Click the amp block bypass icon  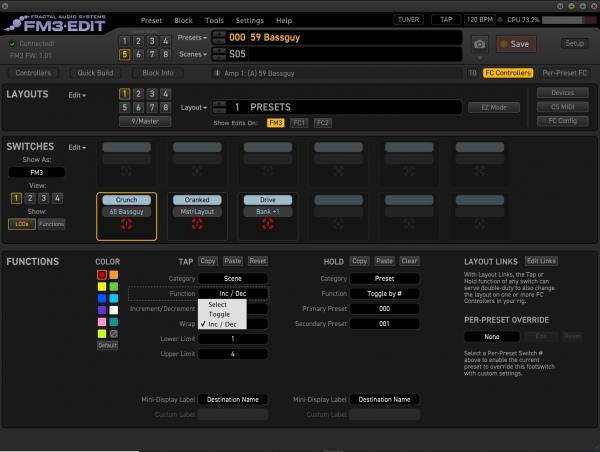point(217,73)
